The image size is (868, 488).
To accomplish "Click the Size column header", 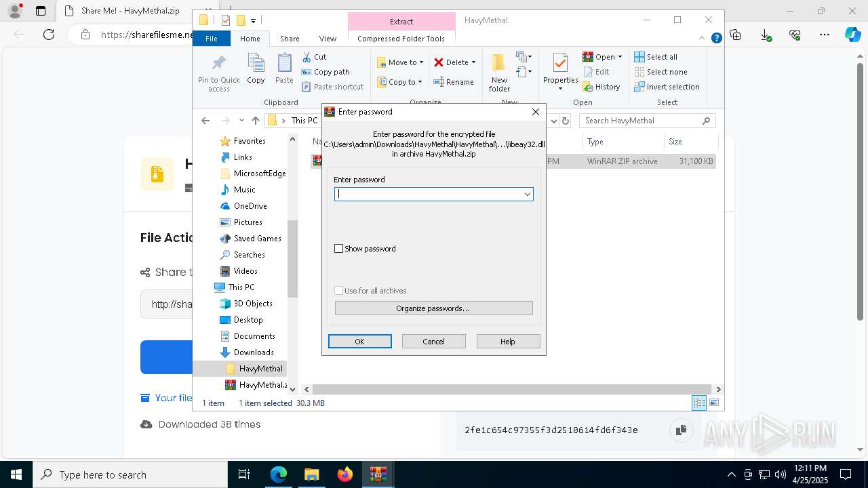I will click(x=690, y=142).
